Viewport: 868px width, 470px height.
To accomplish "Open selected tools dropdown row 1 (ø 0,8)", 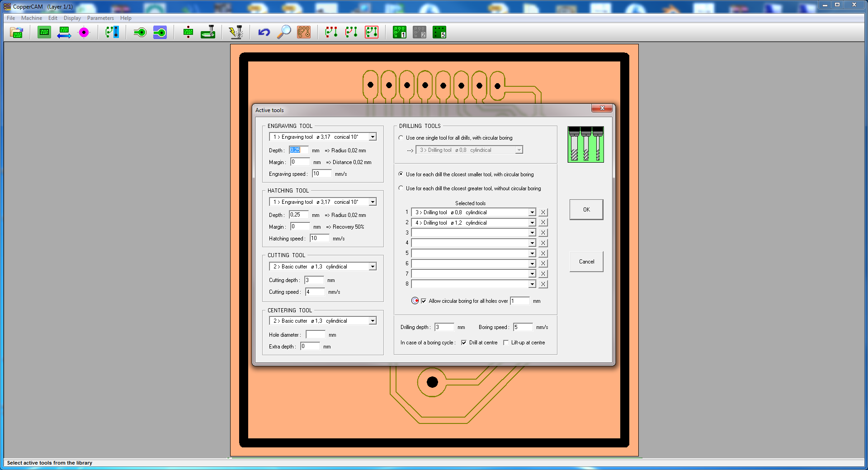I will (x=532, y=212).
